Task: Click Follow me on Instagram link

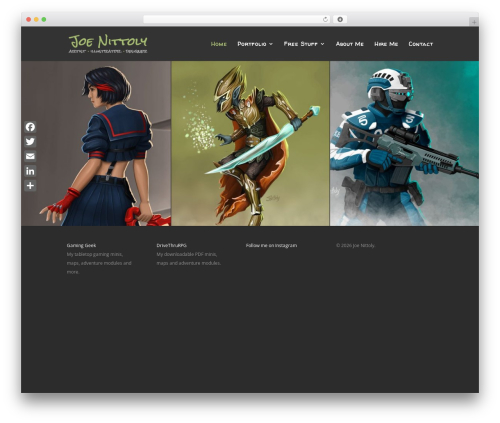Action: (271, 245)
